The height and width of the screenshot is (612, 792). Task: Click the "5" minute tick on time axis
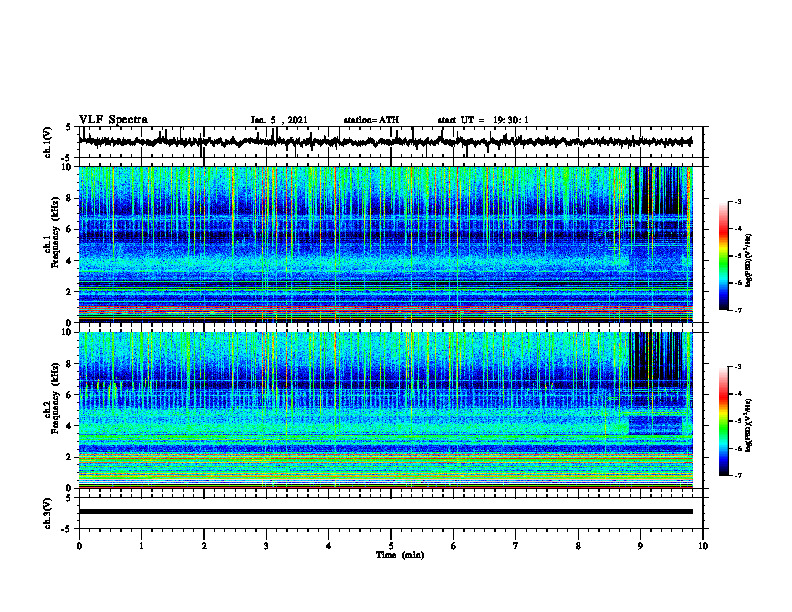(x=391, y=546)
